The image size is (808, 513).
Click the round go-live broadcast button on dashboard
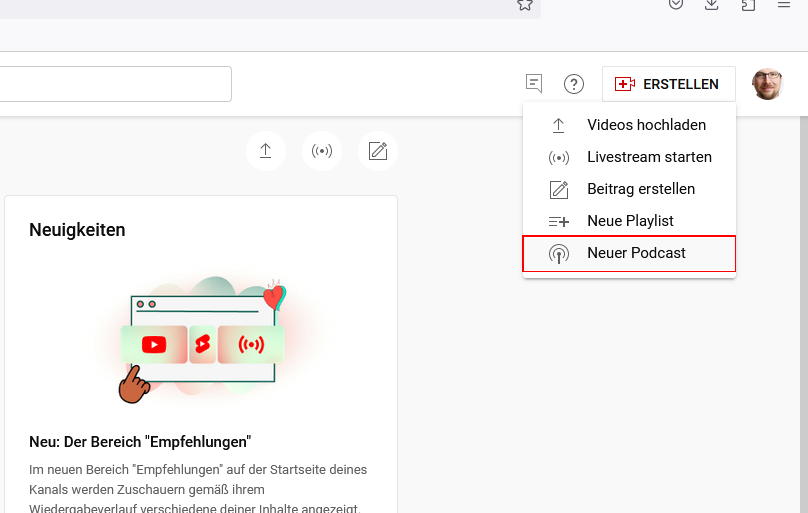pyautogui.click(x=322, y=151)
